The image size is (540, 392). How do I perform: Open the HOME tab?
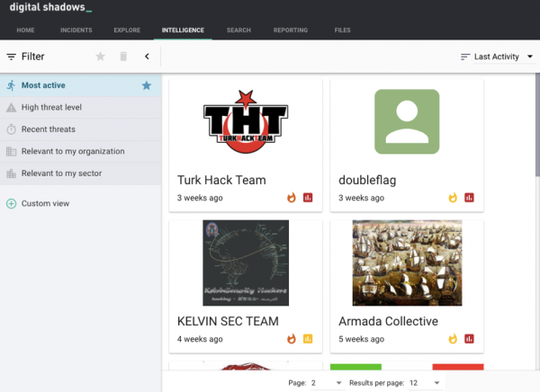[x=25, y=31]
